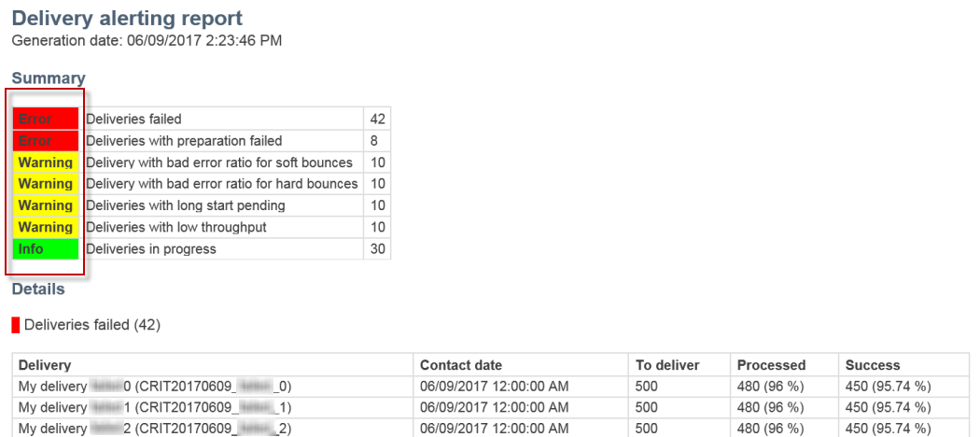Click the red Error badge for Deliveries failed
The width and height of the screenshot is (980, 437).
(x=46, y=119)
